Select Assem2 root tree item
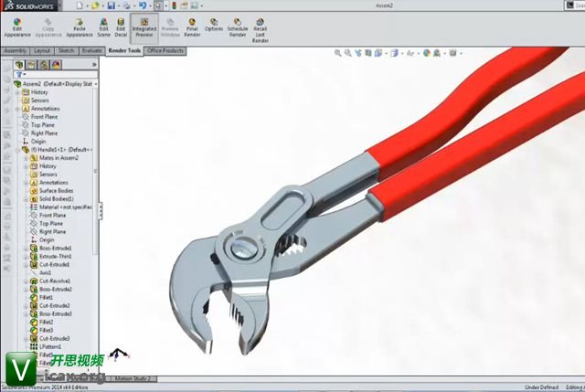585x392 pixels. click(x=55, y=84)
